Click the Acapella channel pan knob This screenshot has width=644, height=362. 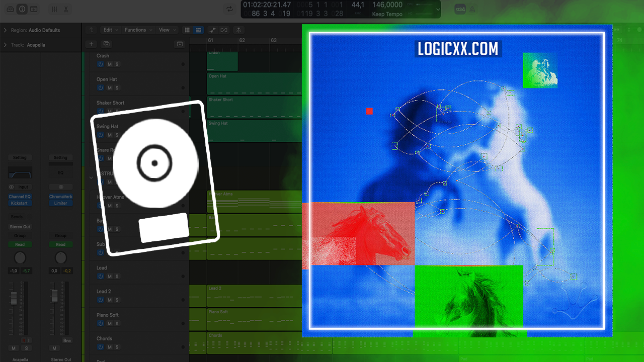pos(20,258)
